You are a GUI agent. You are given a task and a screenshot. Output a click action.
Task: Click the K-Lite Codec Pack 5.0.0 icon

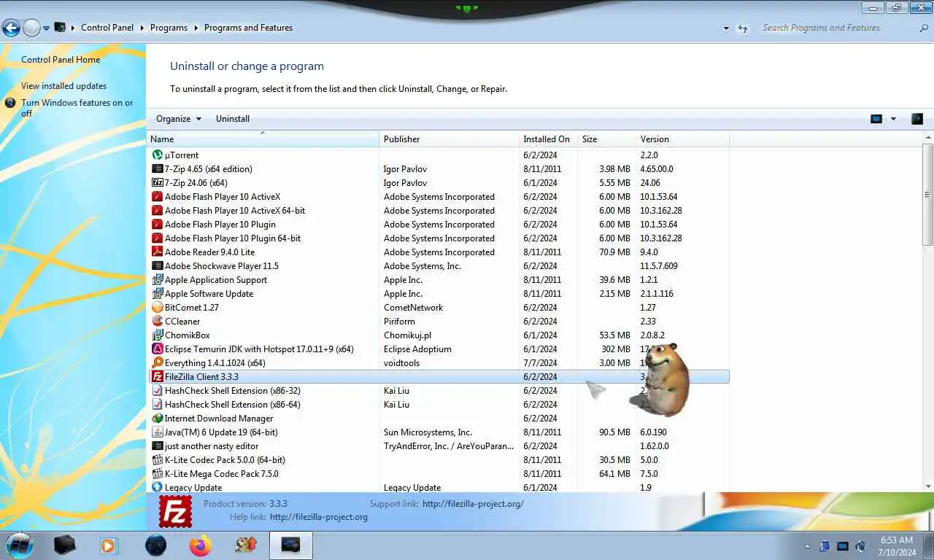coord(157,459)
